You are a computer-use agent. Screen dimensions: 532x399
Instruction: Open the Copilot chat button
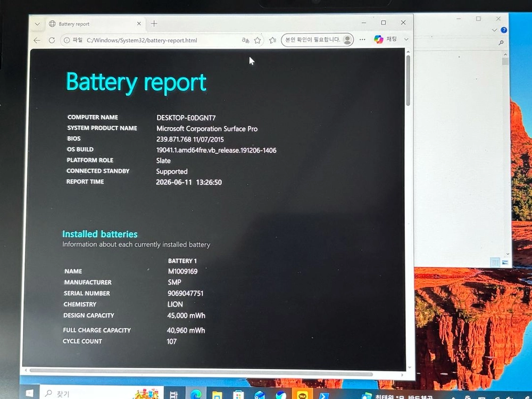click(x=385, y=39)
